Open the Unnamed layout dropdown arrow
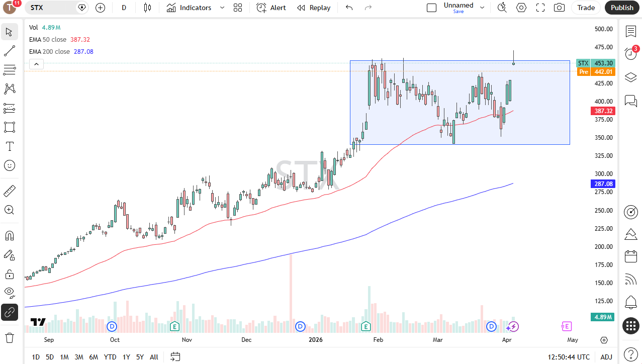This screenshot has width=642, height=364. pyautogui.click(x=482, y=8)
